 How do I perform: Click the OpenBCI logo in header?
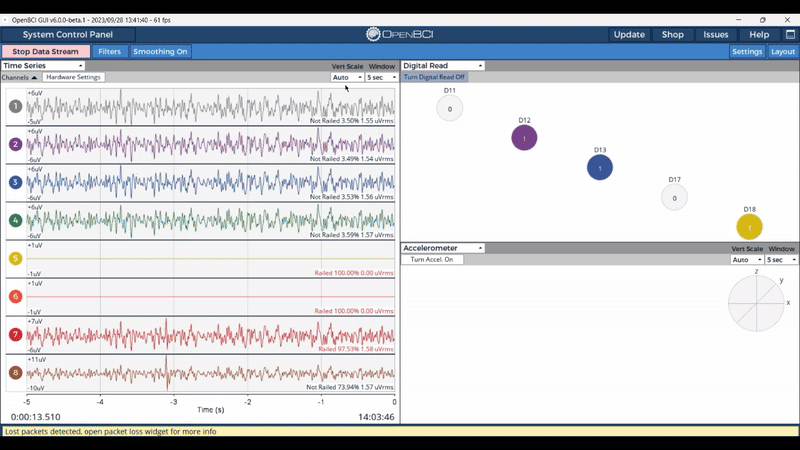(399, 34)
